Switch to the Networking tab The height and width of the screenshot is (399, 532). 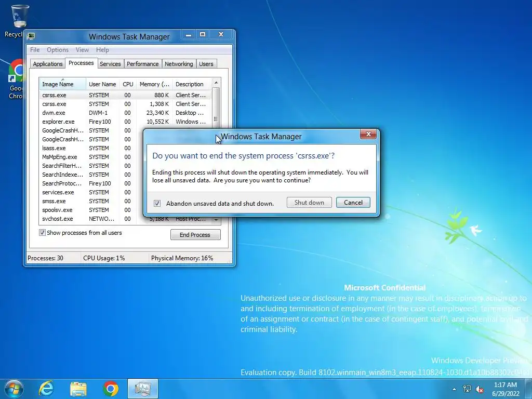coord(179,64)
